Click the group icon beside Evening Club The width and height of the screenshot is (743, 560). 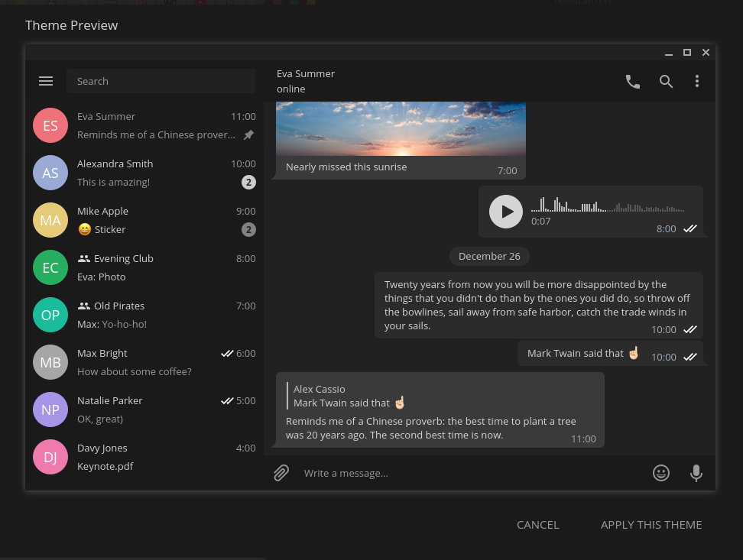[x=84, y=258]
